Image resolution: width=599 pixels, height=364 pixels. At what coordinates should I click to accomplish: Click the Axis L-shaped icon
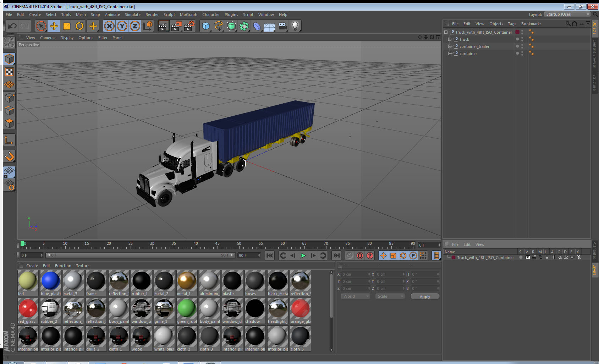pyautogui.click(x=9, y=140)
